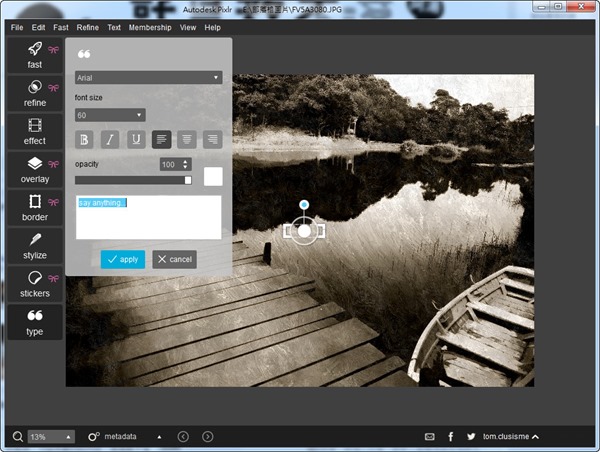Toggle underline text formatting
This screenshot has width=600, height=452.
point(136,140)
